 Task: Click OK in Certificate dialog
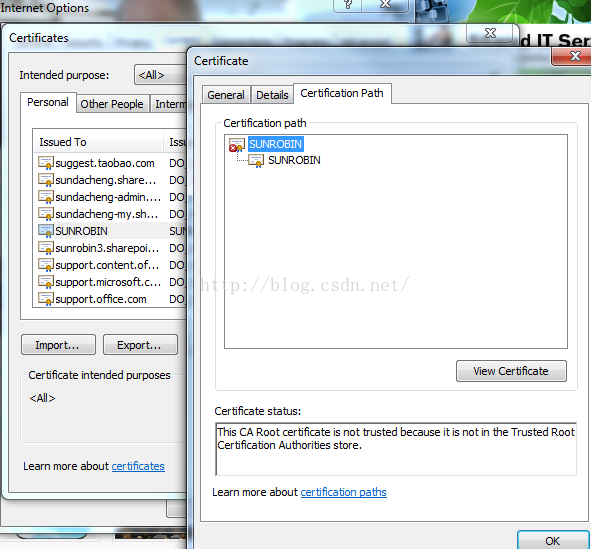(553, 541)
